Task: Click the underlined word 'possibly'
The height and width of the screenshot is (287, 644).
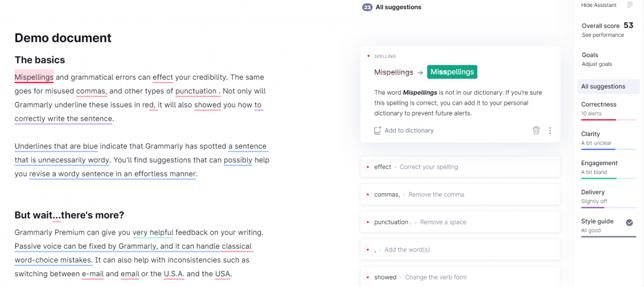Action: pyautogui.click(x=238, y=160)
